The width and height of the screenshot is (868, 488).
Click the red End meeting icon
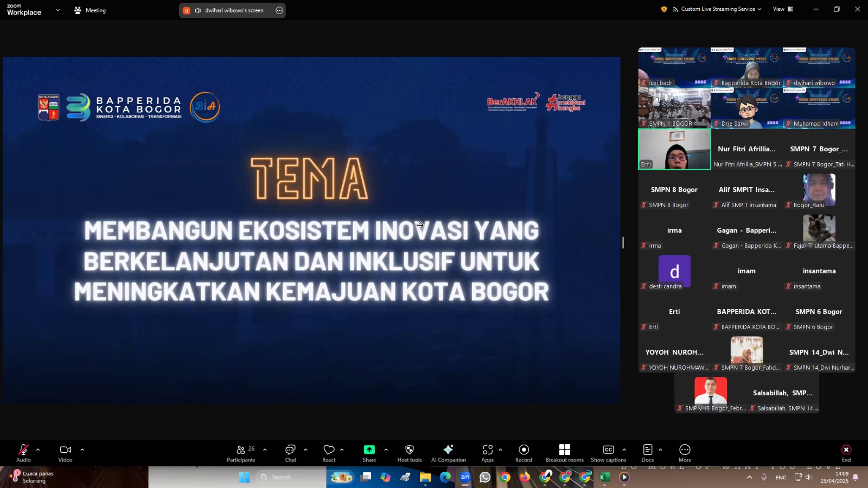click(x=846, y=450)
